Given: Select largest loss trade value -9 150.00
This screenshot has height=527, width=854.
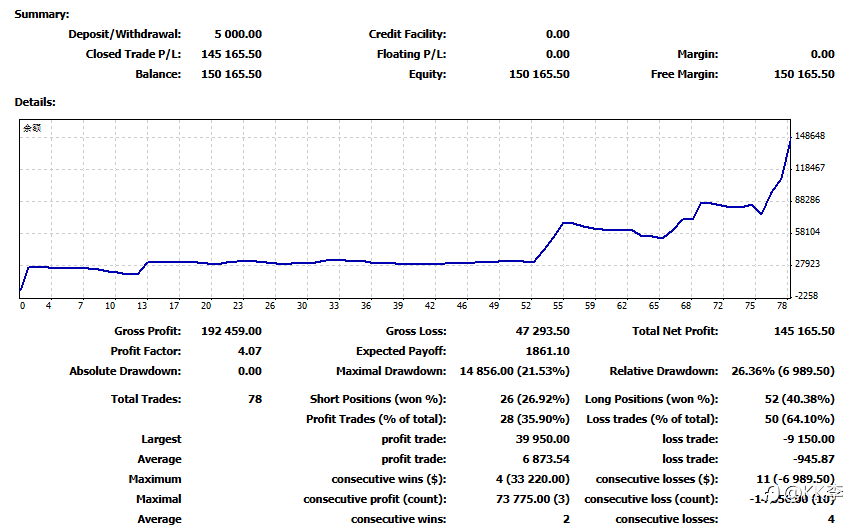Looking at the screenshot, I should (809, 439).
